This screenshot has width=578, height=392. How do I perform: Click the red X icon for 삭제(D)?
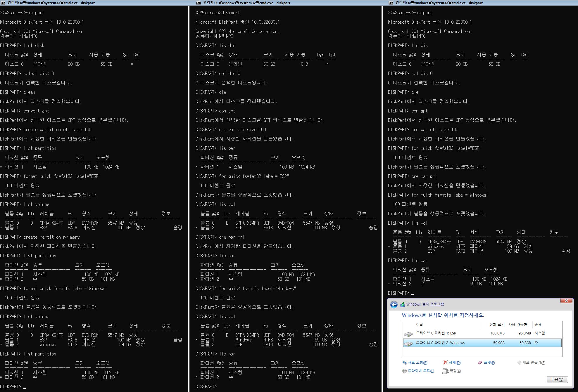point(445,362)
